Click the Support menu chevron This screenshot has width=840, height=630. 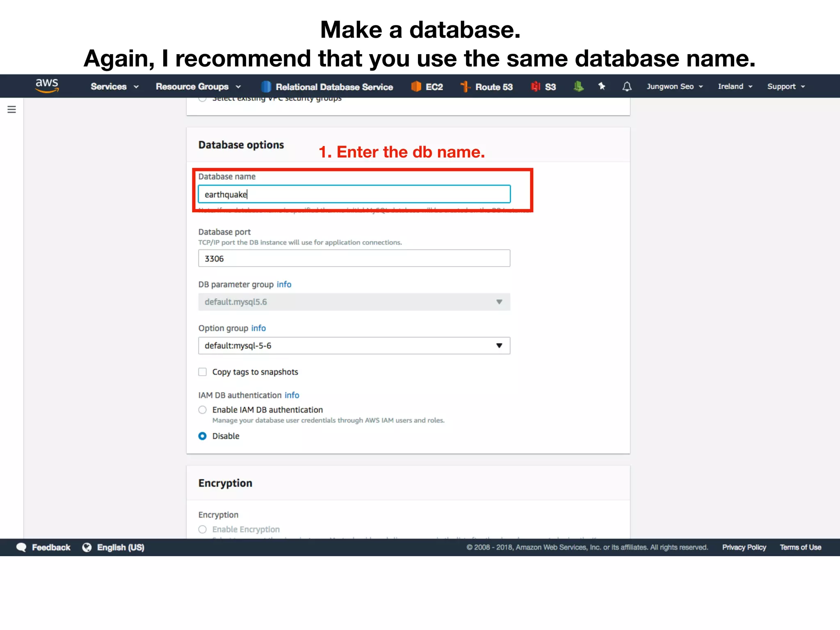tap(803, 87)
